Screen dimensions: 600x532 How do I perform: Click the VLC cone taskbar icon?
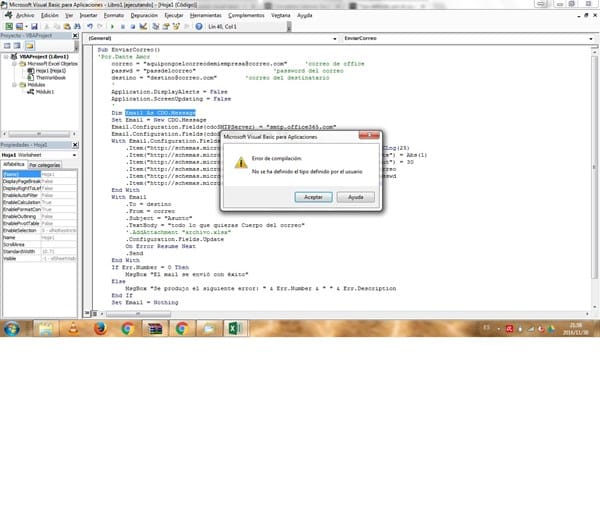coord(73,328)
